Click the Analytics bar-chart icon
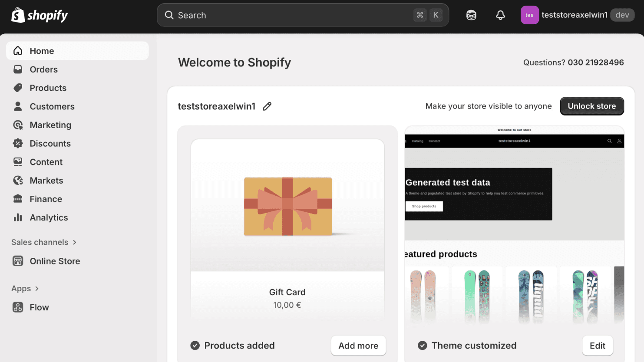Image resolution: width=644 pixels, height=362 pixels. [17, 217]
